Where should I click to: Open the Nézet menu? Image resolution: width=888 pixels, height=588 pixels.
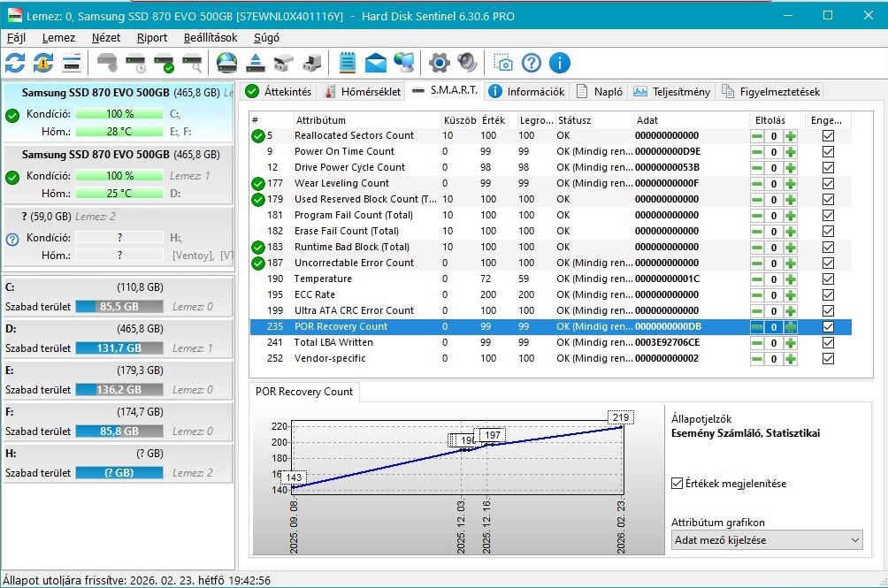(x=106, y=38)
